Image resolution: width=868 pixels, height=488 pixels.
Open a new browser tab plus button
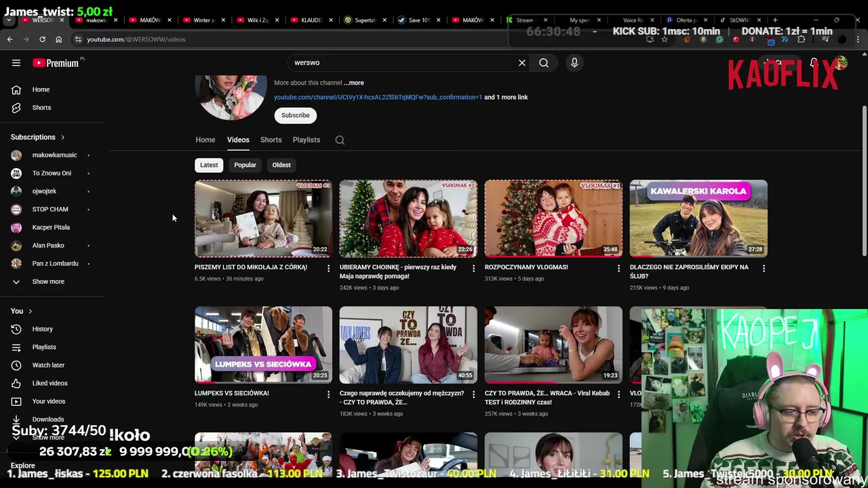pyautogui.click(x=775, y=20)
